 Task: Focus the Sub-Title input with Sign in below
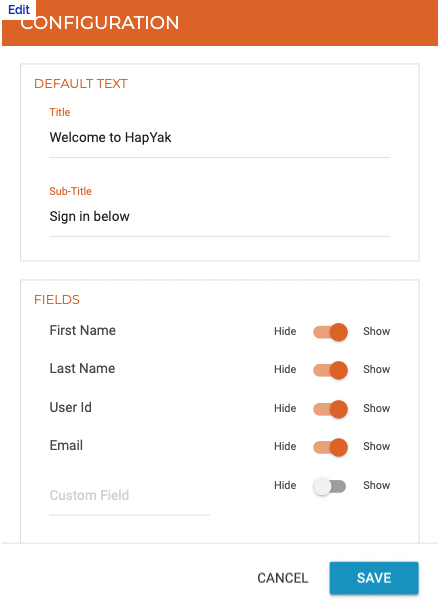tap(220, 217)
